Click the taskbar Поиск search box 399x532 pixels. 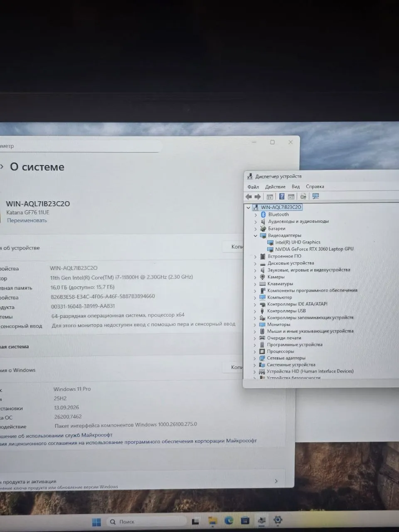tap(147, 522)
